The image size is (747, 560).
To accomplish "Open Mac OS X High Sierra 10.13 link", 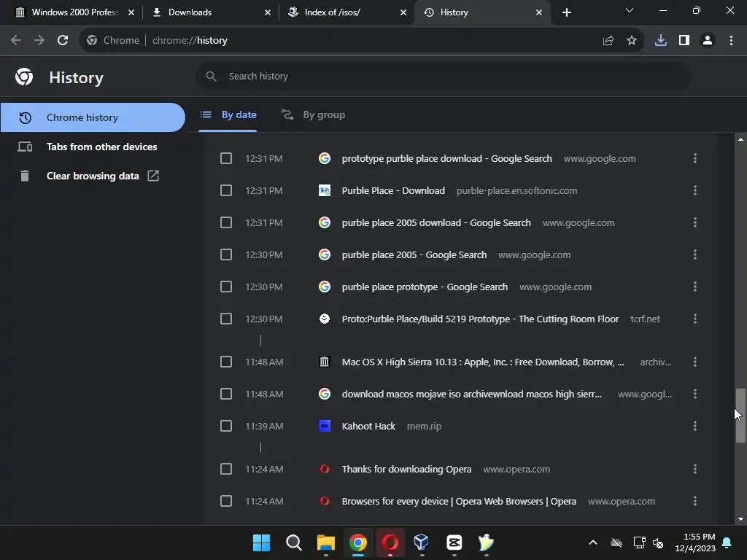I will (x=483, y=362).
